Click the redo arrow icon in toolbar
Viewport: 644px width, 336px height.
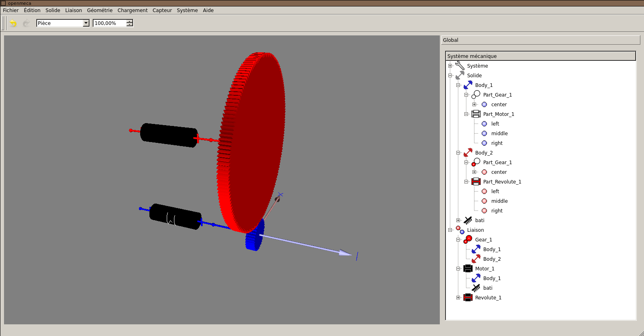coord(27,23)
